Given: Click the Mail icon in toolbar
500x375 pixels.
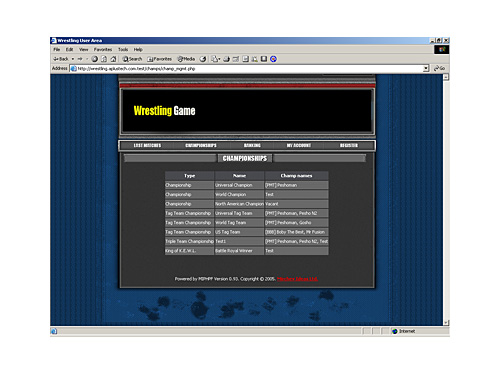Looking at the screenshot, I should [215, 59].
